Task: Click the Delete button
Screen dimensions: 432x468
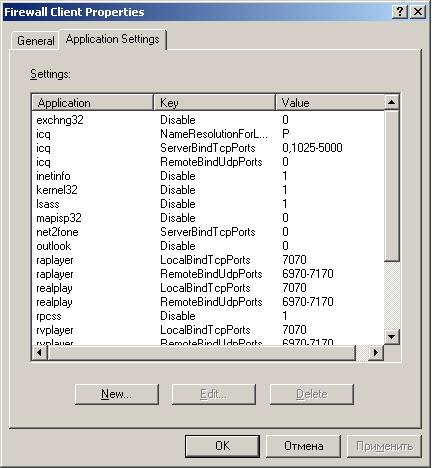Action: tap(312, 394)
